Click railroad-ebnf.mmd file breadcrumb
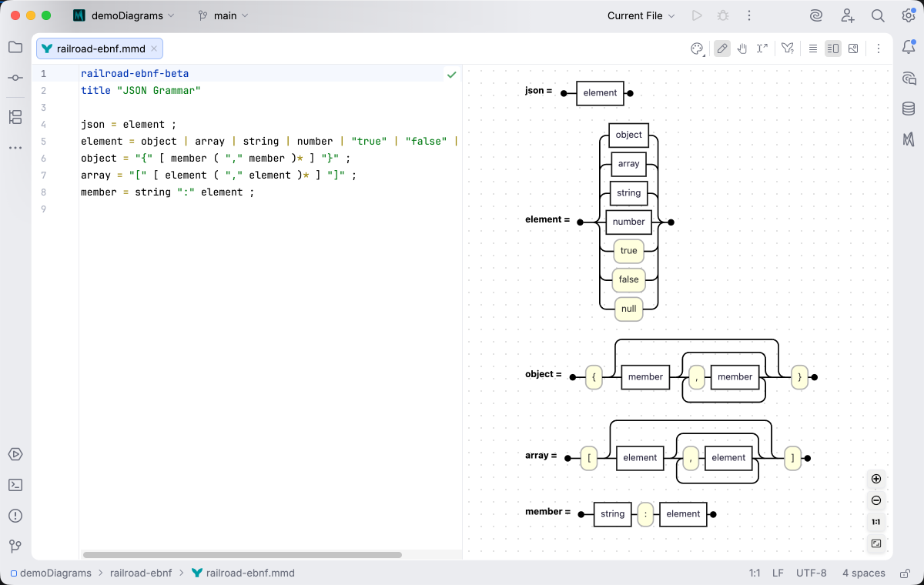This screenshot has width=924, height=585. (243, 573)
